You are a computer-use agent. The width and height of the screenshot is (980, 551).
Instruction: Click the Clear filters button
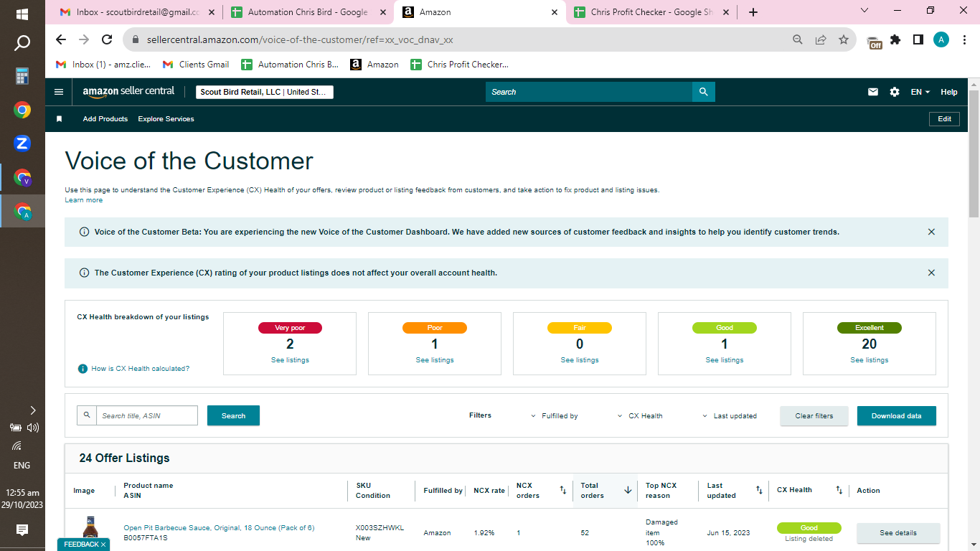coord(814,416)
